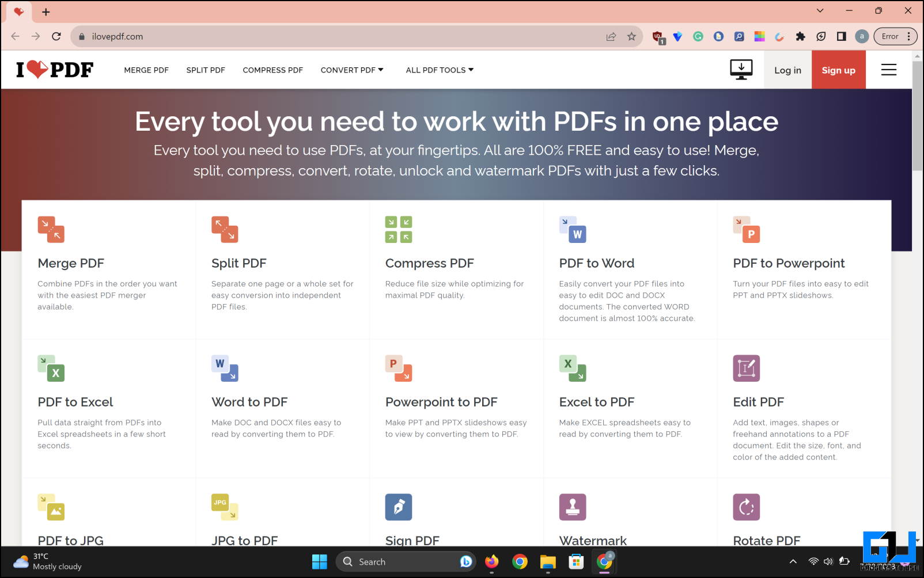Open the PDF to Excel icon
The width and height of the screenshot is (924, 578).
(51, 368)
